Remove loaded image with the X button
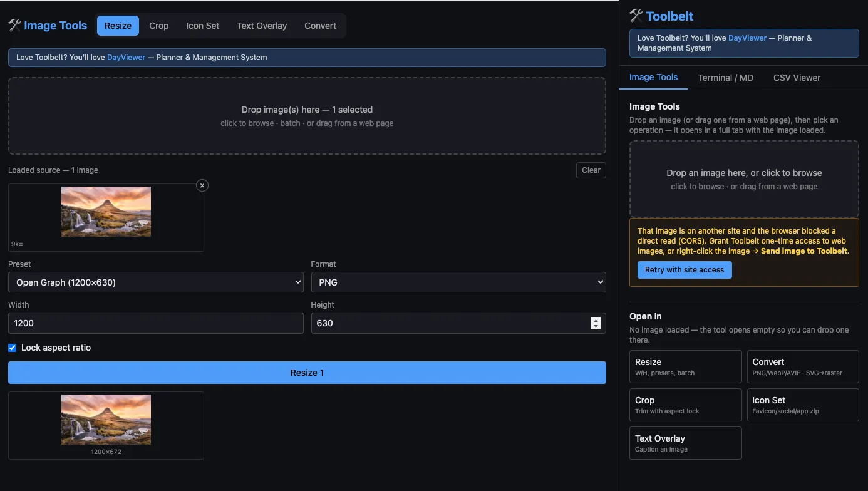The width and height of the screenshot is (868, 491). (202, 185)
